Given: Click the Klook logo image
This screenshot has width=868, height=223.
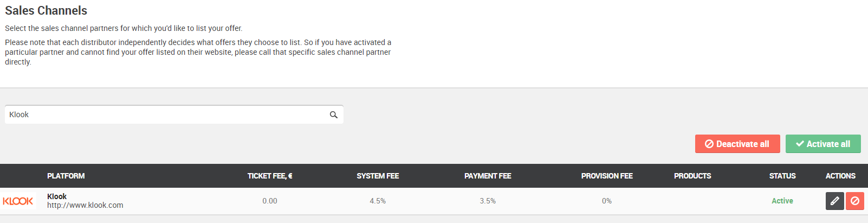Looking at the screenshot, I should [x=18, y=201].
